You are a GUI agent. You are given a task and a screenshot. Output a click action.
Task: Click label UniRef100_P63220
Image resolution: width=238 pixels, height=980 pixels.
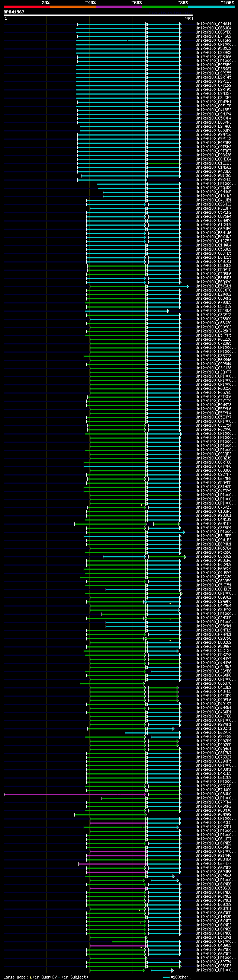click(213, 388)
